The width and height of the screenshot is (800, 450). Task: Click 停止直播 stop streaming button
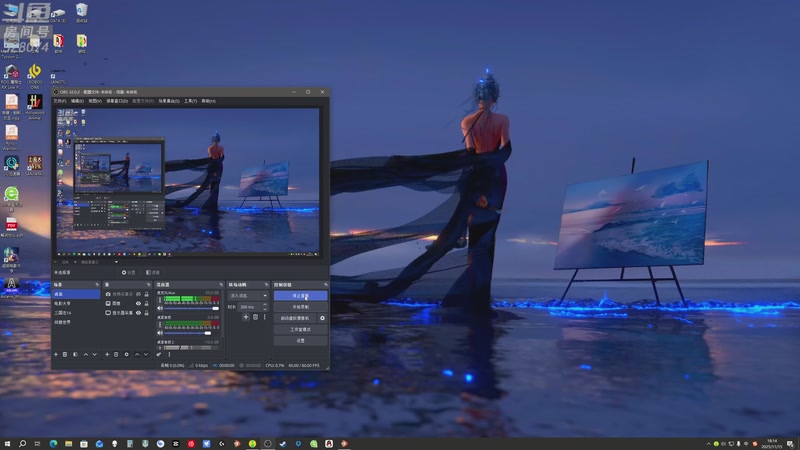click(x=301, y=295)
